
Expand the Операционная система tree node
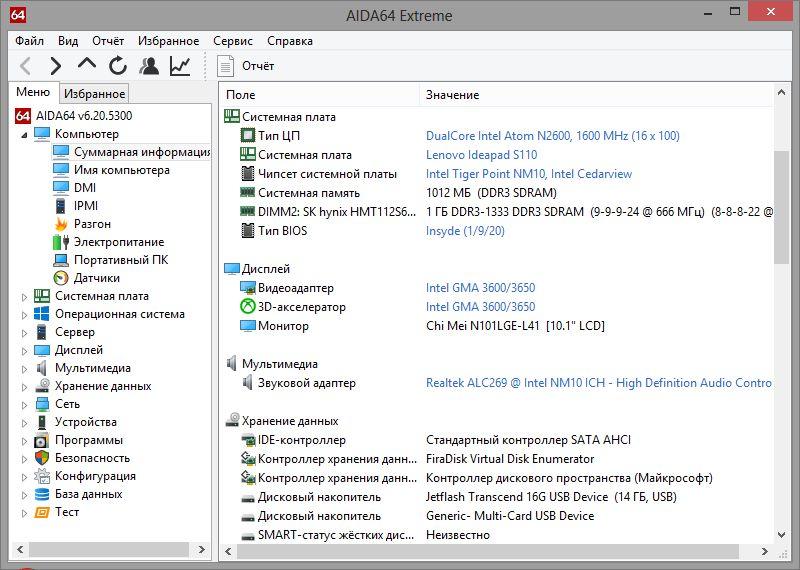[x=24, y=315]
